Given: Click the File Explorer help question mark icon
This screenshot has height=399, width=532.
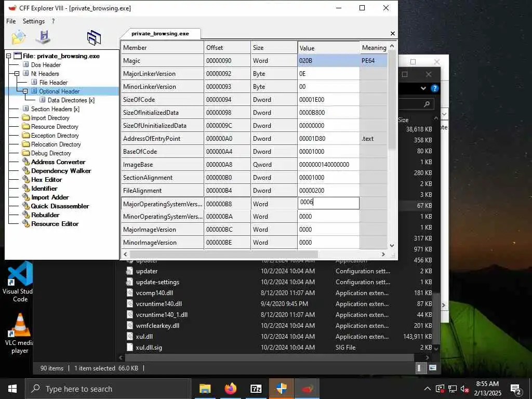Looking at the screenshot, I should [434, 88].
